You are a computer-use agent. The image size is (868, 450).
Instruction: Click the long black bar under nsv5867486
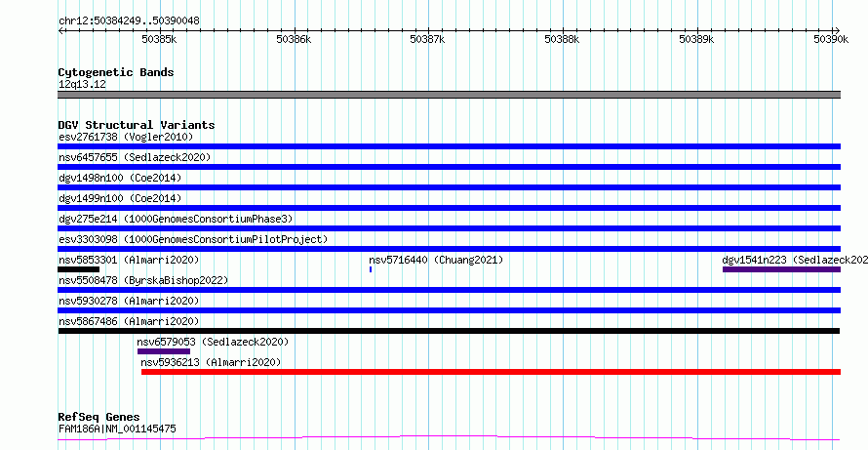tap(449, 331)
